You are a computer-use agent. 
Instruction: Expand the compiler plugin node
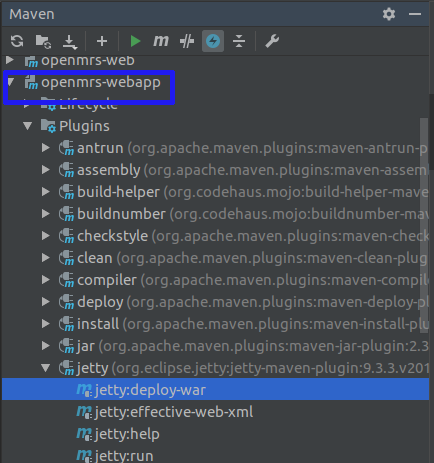(46, 280)
